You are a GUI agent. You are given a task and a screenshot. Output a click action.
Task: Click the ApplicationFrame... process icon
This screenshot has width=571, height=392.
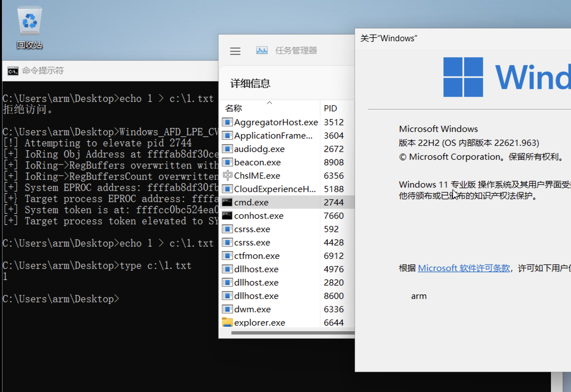coord(227,135)
